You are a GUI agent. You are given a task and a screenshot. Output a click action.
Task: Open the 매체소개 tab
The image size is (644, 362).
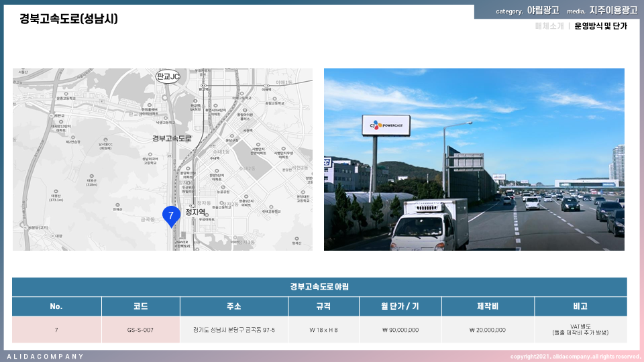549,26
